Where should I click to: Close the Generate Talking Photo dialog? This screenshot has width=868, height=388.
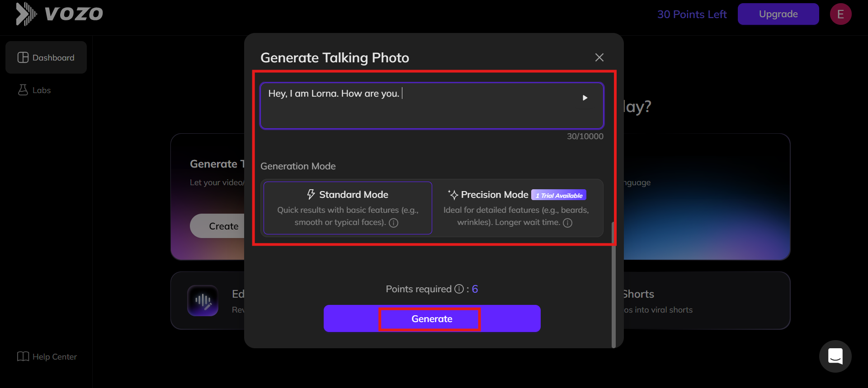pos(599,57)
